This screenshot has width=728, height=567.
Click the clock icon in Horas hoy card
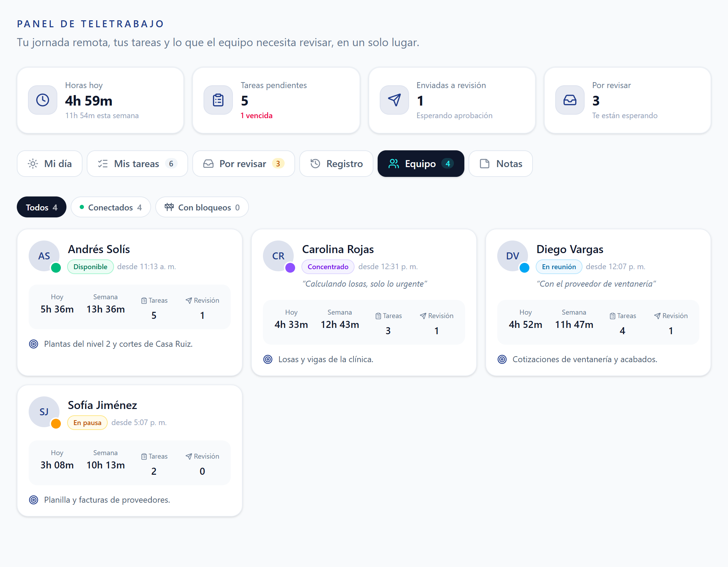pyautogui.click(x=43, y=100)
